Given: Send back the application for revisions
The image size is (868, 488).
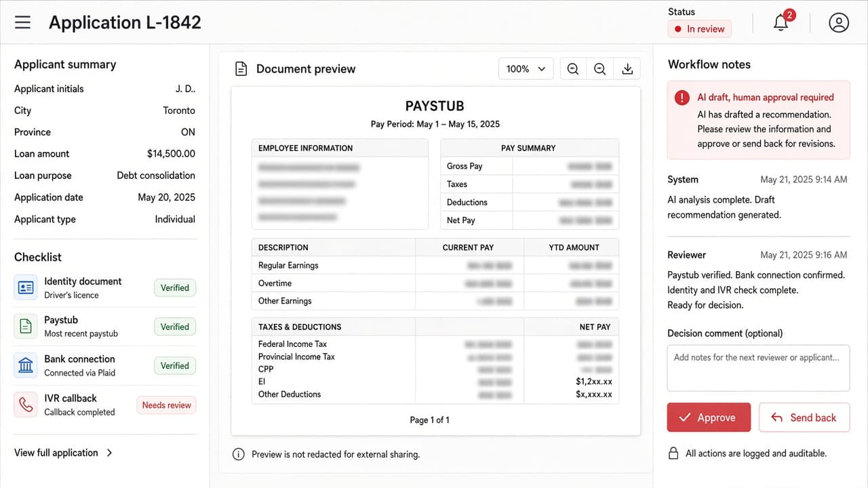Looking at the screenshot, I should click(804, 418).
